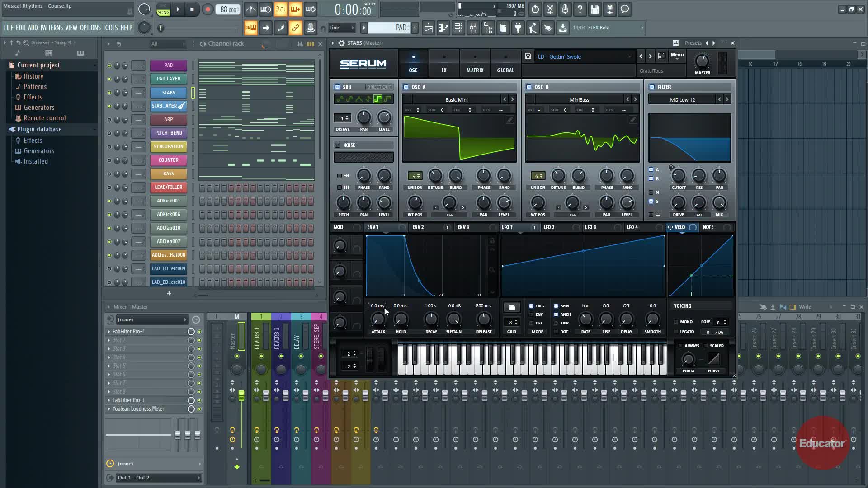Click the save project icon
This screenshot has width=868, height=488.
coord(595,9)
